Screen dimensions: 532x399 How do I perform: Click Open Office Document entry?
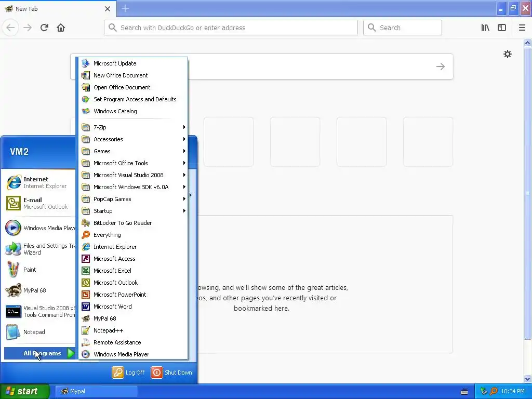(x=133, y=87)
